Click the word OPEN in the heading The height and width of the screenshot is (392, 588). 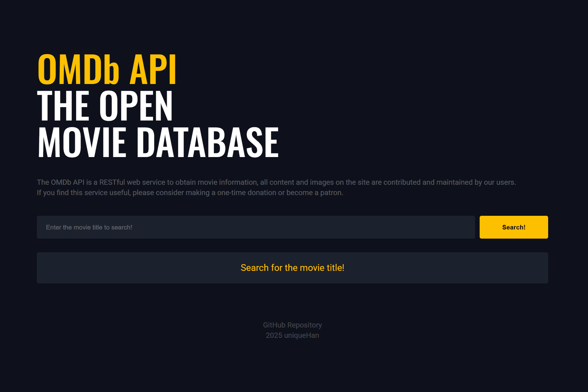click(136, 106)
